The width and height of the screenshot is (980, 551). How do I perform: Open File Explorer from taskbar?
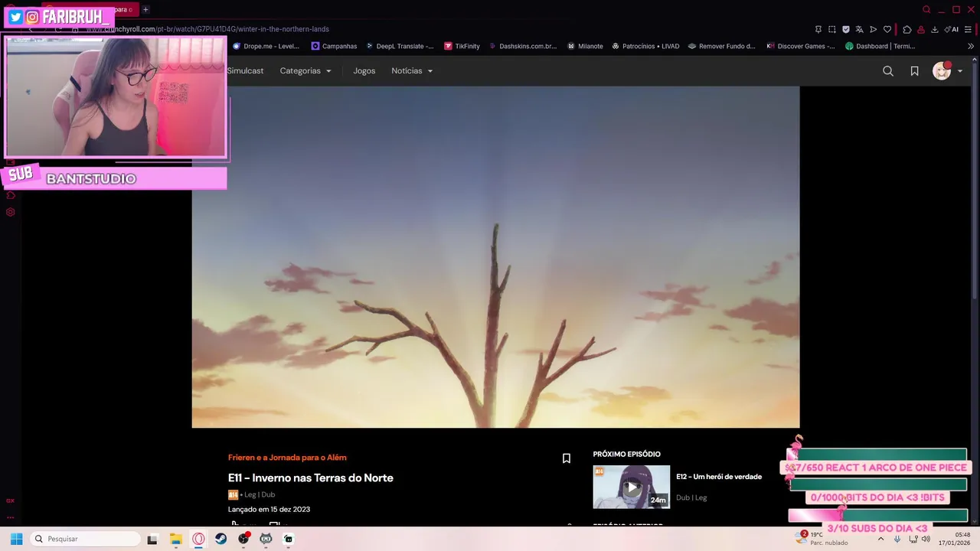[x=175, y=539]
